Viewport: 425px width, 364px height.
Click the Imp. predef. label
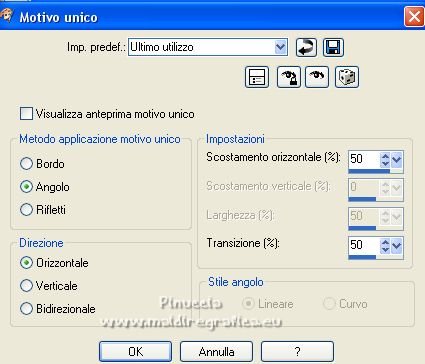tap(96, 47)
